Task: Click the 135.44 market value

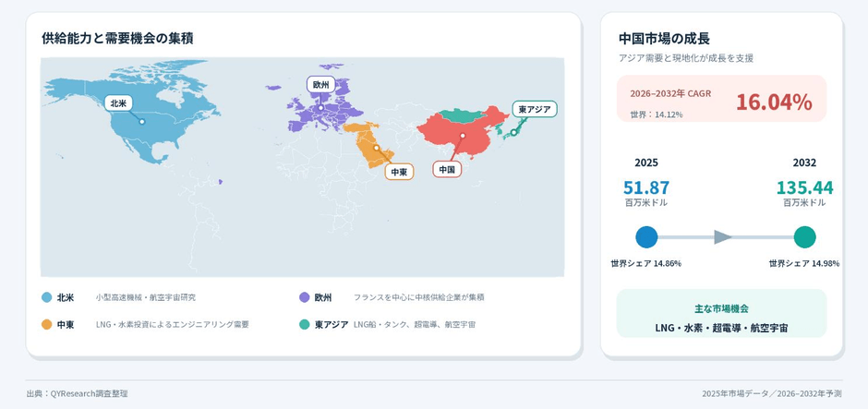Action: coord(804,187)
